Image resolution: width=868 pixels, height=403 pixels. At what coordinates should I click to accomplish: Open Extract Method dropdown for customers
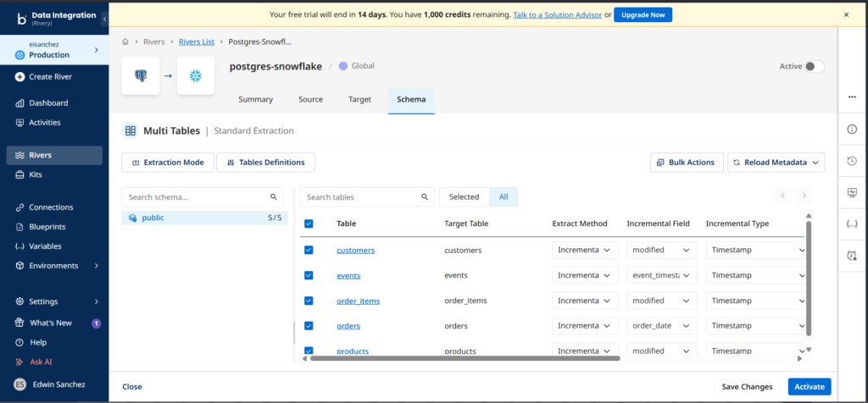pos(585,250)
